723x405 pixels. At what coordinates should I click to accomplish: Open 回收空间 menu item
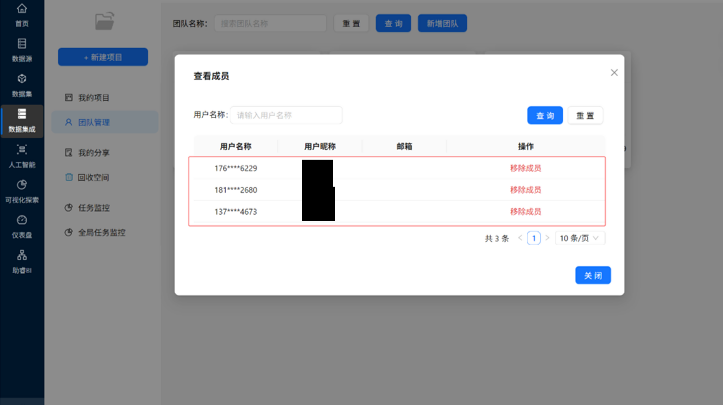(x=105, y=177)
